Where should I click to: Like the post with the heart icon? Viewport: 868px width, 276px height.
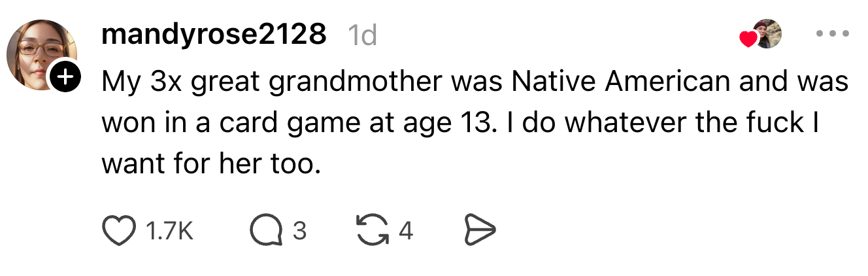tap(117, 230)
